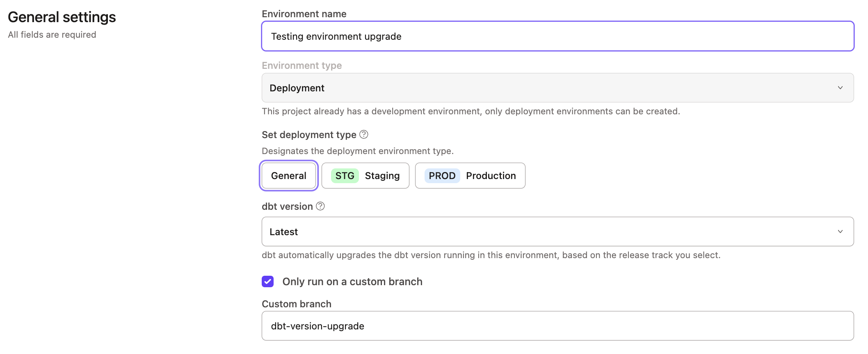Click the 'Only run on a custom branch' label

(x=352, y=282)
